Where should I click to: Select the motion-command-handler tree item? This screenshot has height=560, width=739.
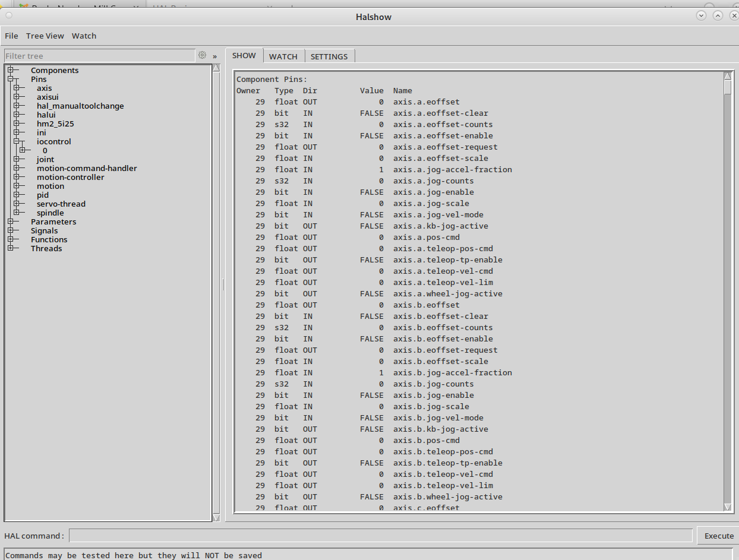[87, 168]
